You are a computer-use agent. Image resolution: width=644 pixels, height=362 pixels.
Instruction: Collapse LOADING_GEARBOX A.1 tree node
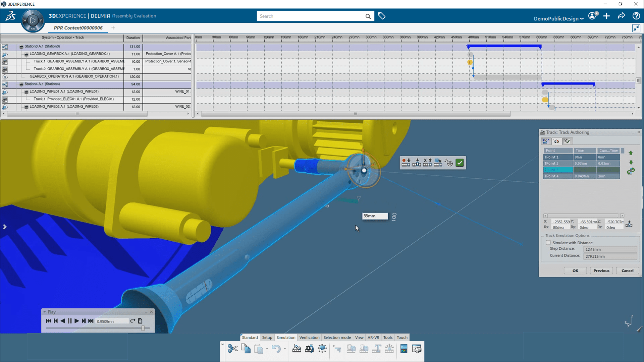(x=26, y=54)
